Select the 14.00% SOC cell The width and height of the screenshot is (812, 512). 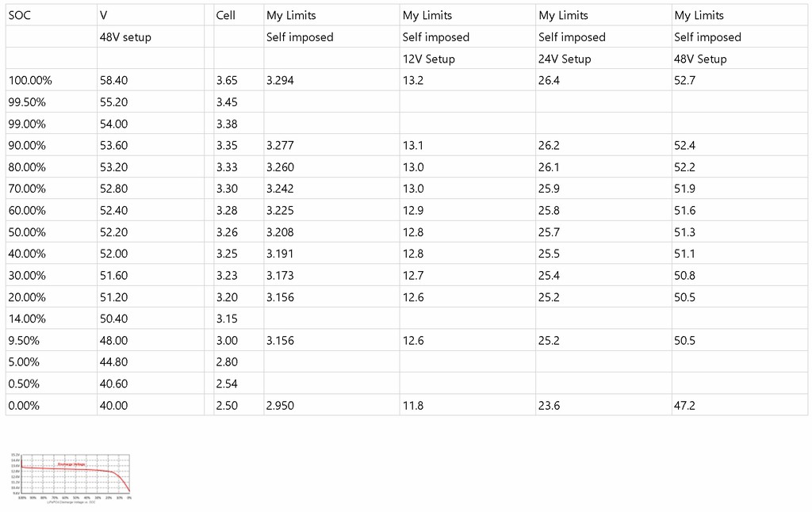(52, 319)
